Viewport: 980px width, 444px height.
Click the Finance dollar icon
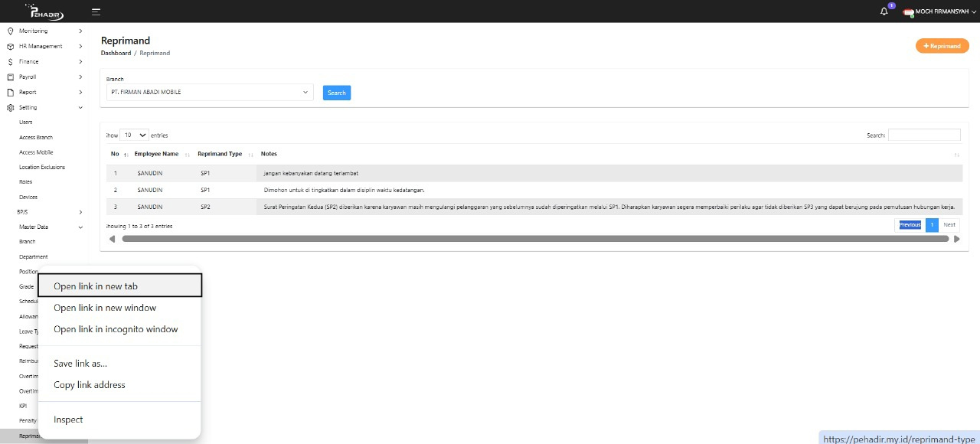(x=11, y=62)
